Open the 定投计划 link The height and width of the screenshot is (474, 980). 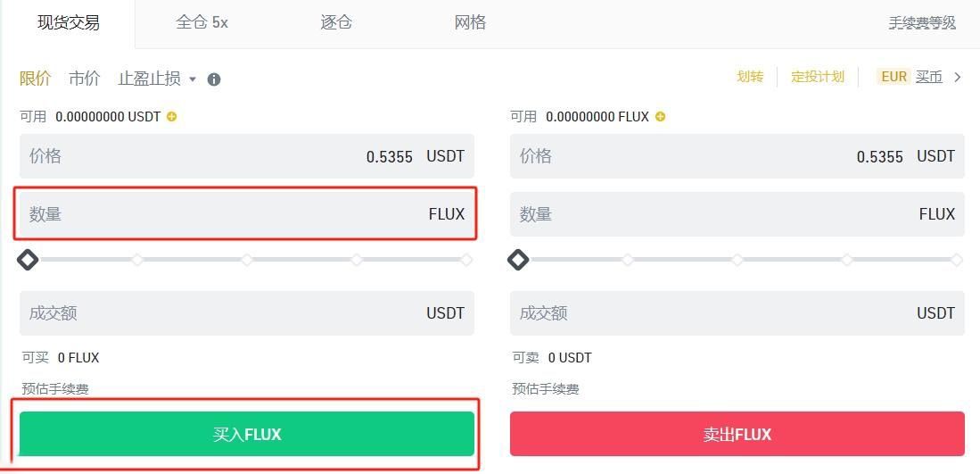click(818, 77)
